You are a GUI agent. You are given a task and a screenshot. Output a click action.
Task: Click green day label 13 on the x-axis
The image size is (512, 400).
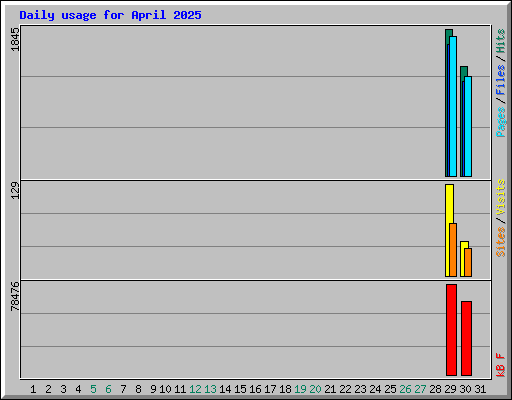tap(210, 389)
